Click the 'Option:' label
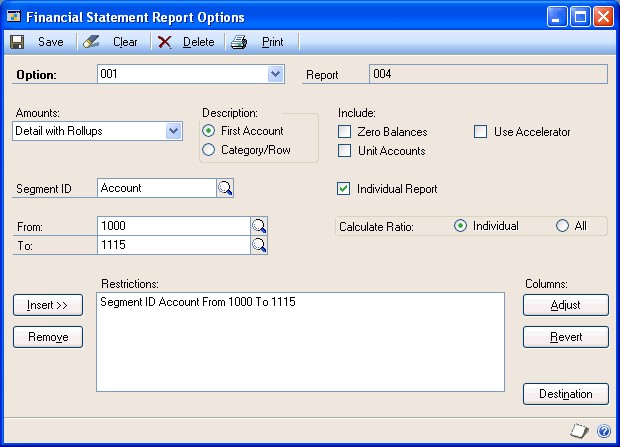Screen dimensions: 620x447 pyautogui.click(x=36, y=75)
